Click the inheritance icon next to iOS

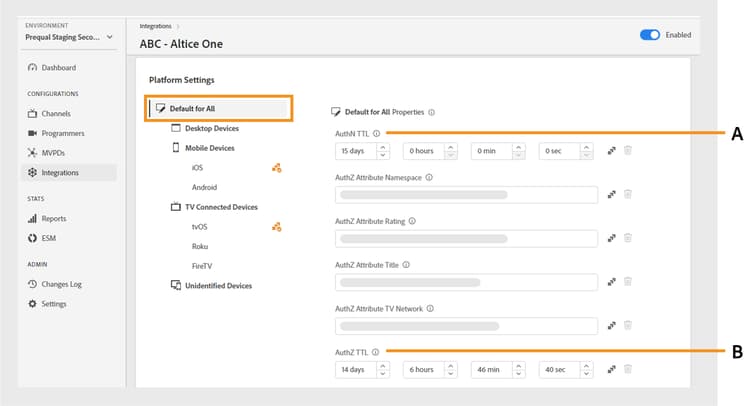coord(276,168)
